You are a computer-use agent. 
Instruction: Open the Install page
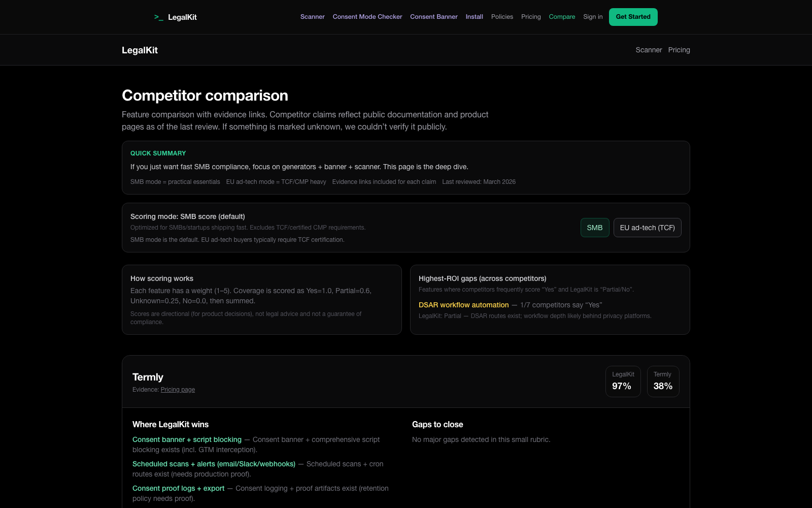pyautogui.click(x=474, y=17)
